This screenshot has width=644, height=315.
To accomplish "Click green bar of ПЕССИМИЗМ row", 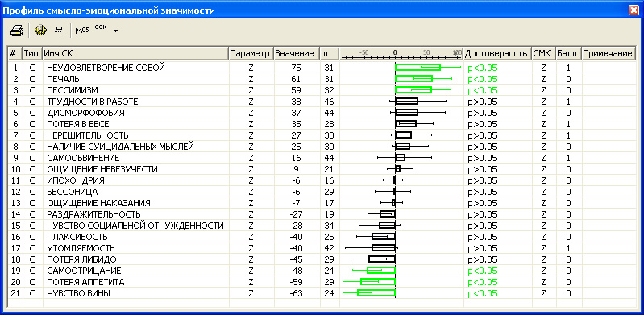I will pyautogui.click(x=413, y=90).
